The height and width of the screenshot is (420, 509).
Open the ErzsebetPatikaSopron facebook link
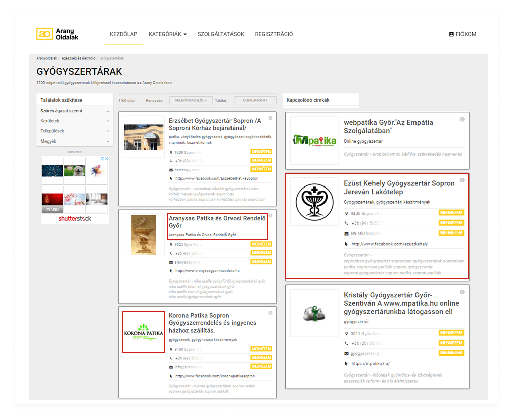[x=217, y=178]
